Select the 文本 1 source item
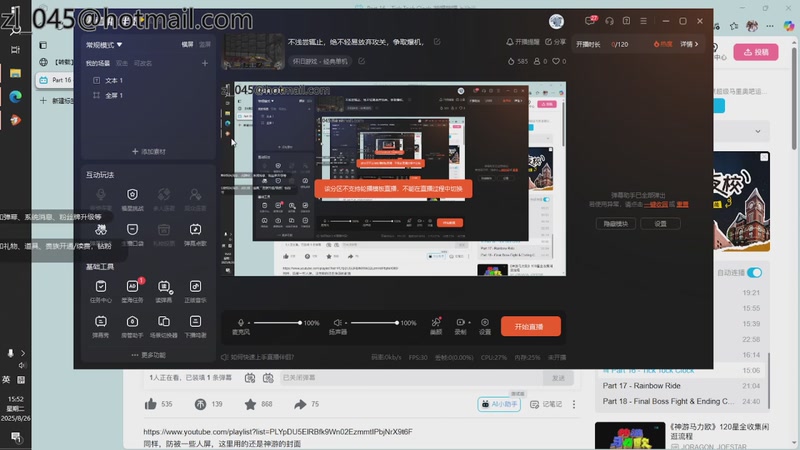 click(114, 81)
